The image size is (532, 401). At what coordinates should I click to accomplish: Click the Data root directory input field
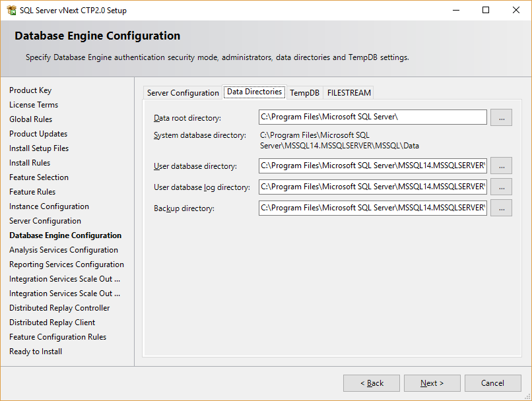(x=372, y=117)
